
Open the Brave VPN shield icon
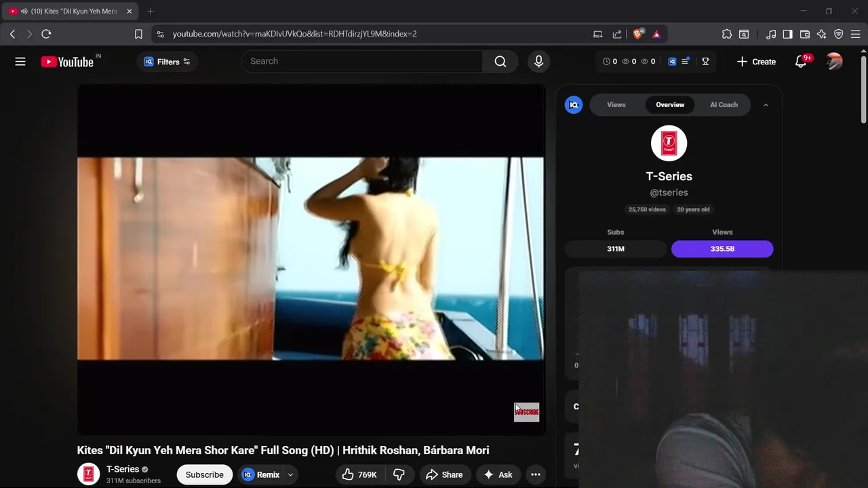839,34
